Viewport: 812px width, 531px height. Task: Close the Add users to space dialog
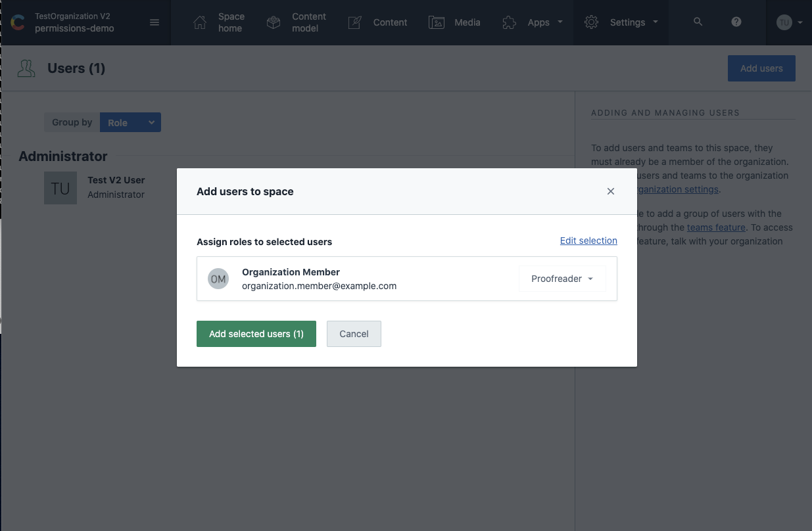pyautogui.click(x=611, y=191)
